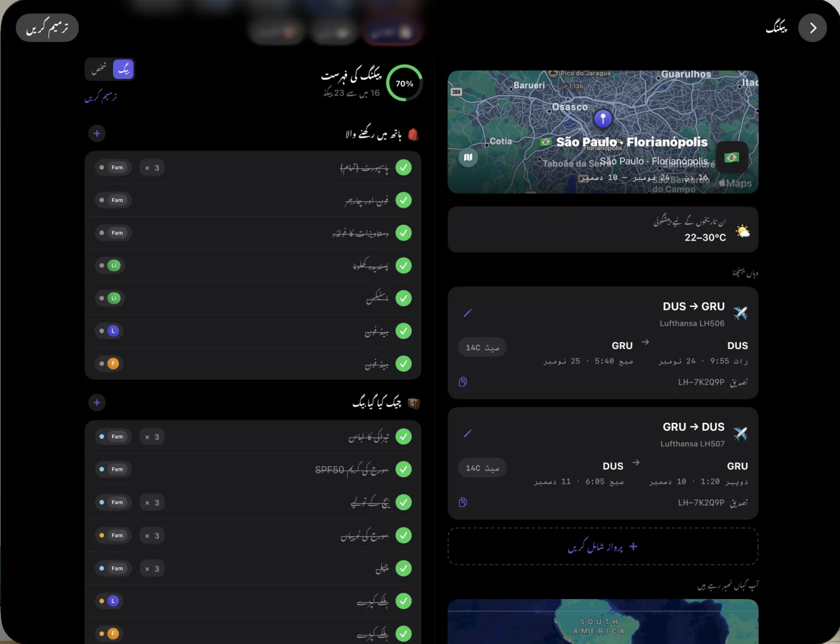
Task: Click the Lufthansa LH506 flight label
Action: tap(692, 323)
